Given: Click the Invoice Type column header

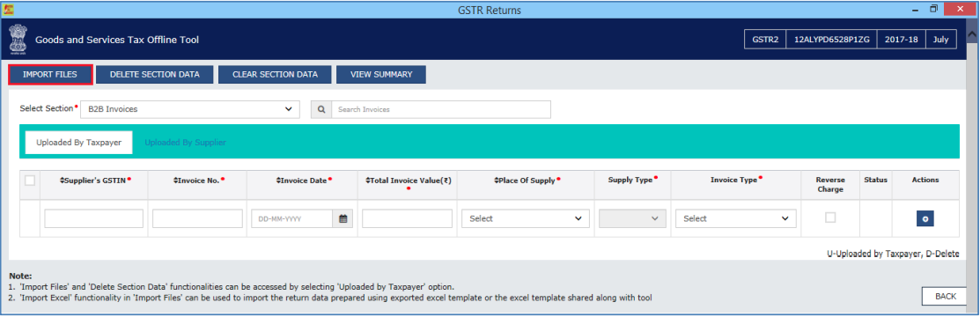Looking at the screenshot, I should click(735, 180).
